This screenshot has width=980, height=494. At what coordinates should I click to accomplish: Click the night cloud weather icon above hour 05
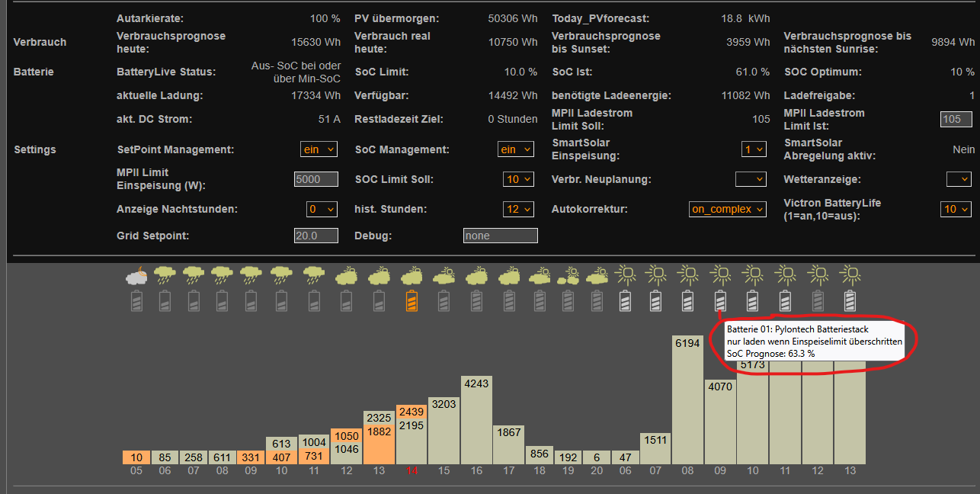point(136,275)
